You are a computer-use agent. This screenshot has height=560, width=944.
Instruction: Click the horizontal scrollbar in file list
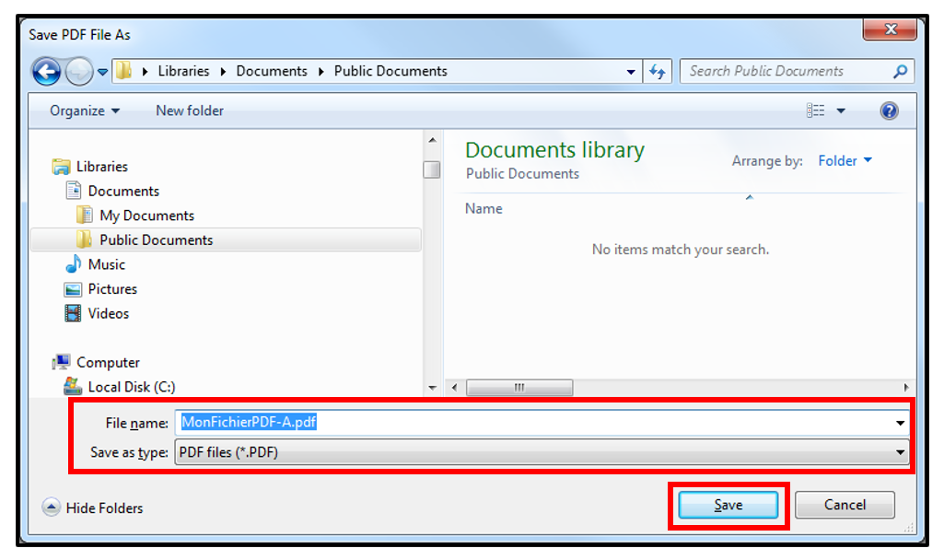tap(519, 388)
